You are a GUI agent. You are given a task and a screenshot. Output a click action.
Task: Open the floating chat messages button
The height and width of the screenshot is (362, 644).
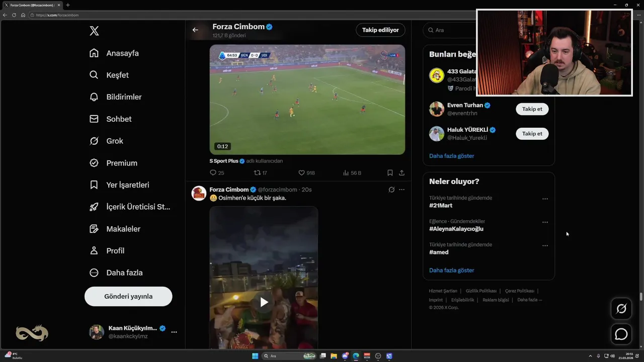click(621, 334)
